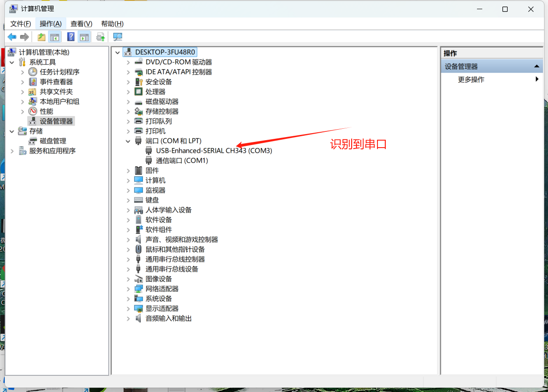This screenshot has height=392, width=548.
Task: Toggle the Show/Hide Action Pane button
Action: click(x=84, y=37)
